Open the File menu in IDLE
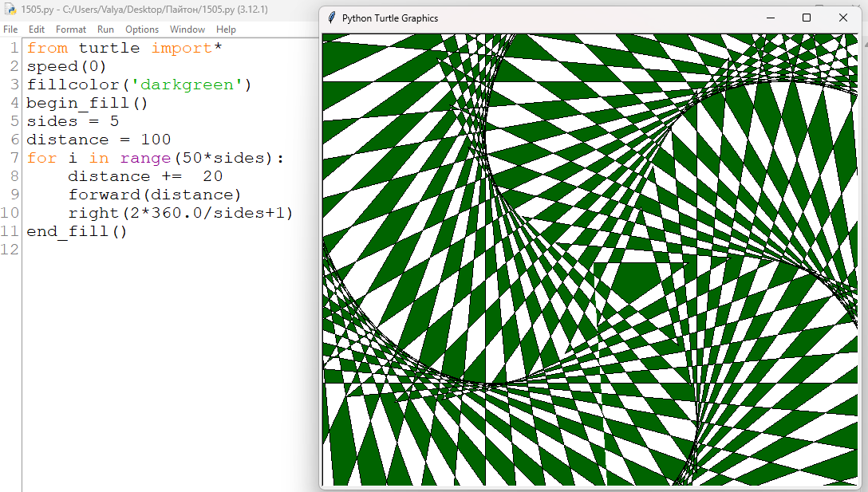Image resolution: width=868 pixels, height=492 pixels. point(10,30)
